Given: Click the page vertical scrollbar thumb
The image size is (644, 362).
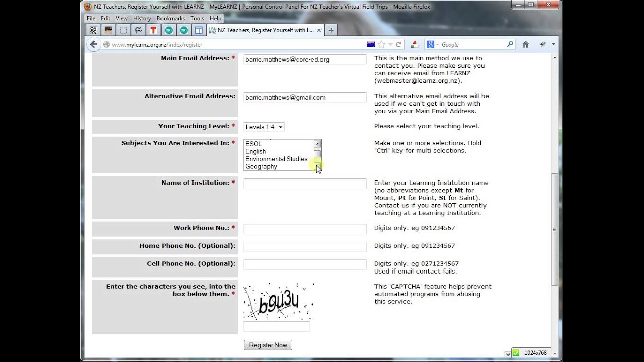Looking at the screenshot, I should [x=554, y=229].
